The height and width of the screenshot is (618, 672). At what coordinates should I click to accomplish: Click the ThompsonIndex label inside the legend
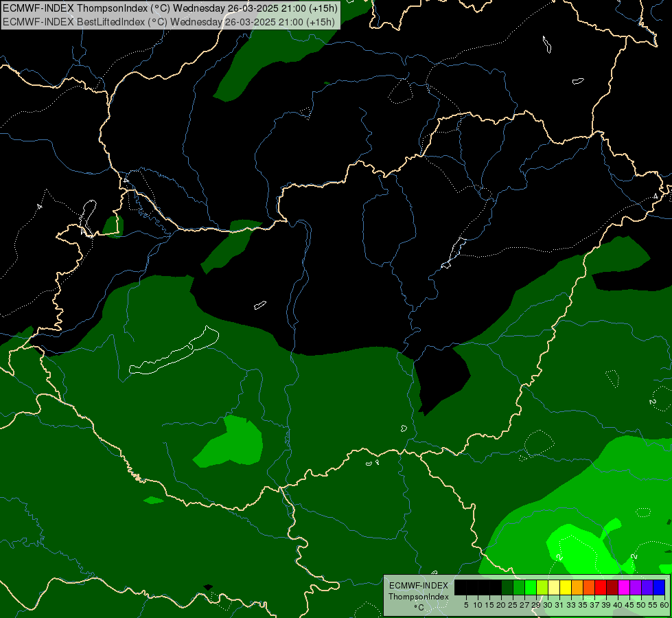419,597
